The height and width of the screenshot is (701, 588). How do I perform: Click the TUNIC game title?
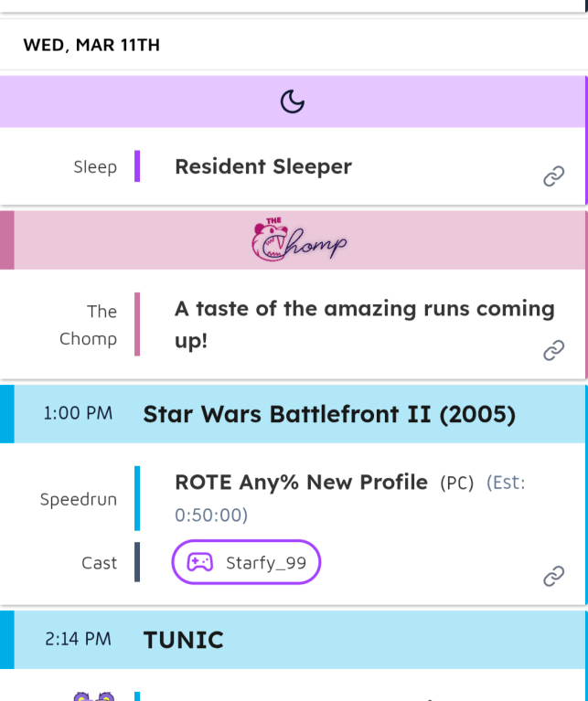[184, 640]
